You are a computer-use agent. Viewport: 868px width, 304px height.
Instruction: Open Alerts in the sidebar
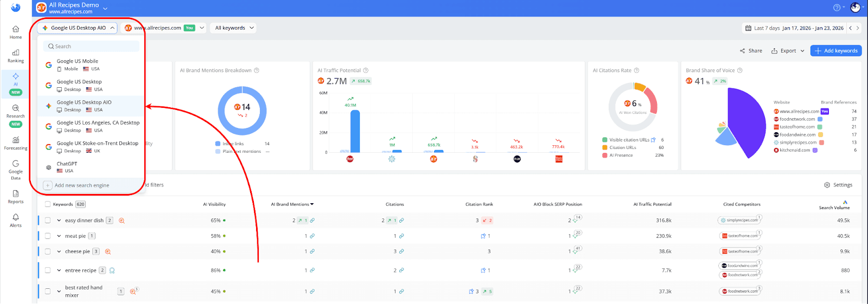16,221
